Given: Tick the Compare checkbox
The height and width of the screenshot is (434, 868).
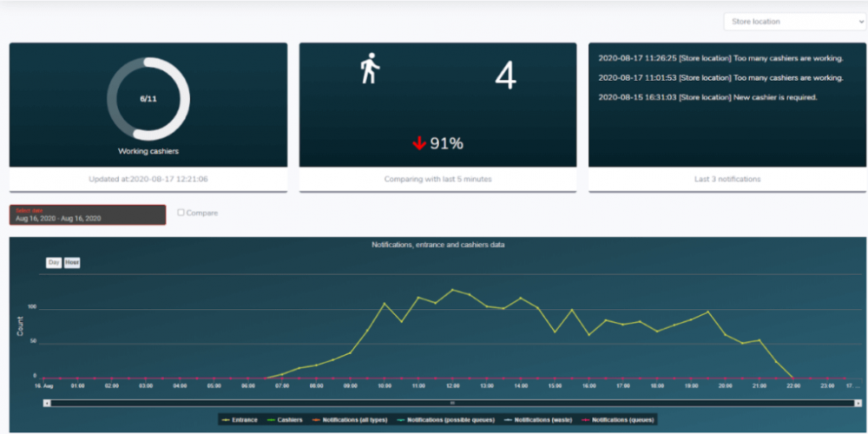Looking at the screenshot, I should tap(181, 213).
